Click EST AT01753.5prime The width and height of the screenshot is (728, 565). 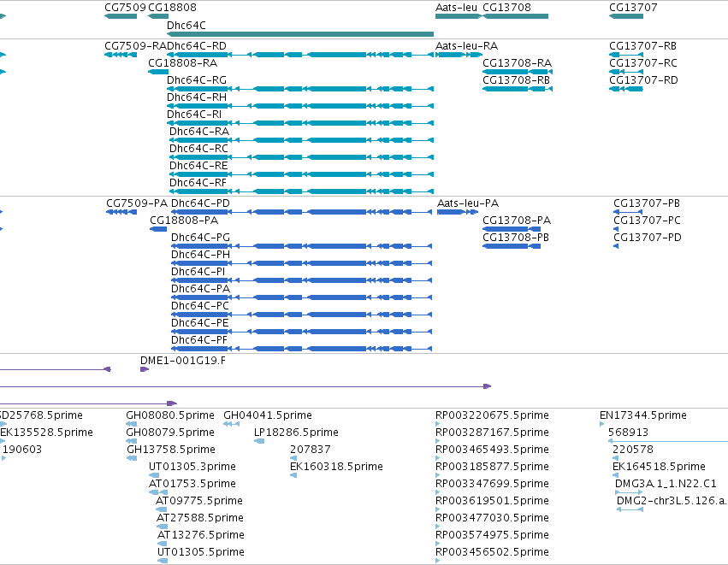[192, 484]
